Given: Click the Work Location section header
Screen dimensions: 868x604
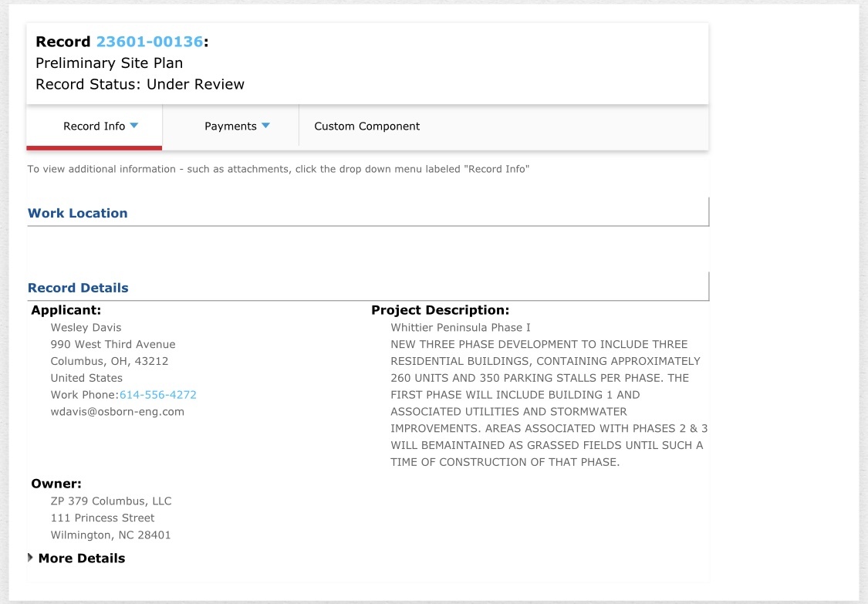Looking at the screenshot, I should pos(77,213).
